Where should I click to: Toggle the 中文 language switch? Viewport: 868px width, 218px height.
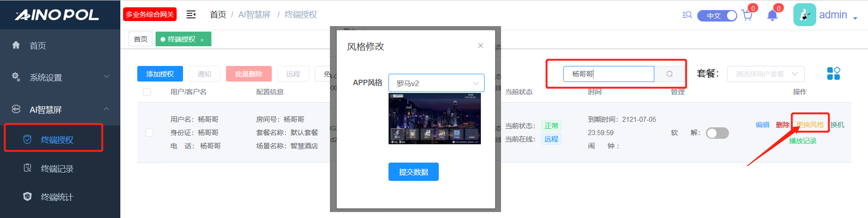click(717, 16)
